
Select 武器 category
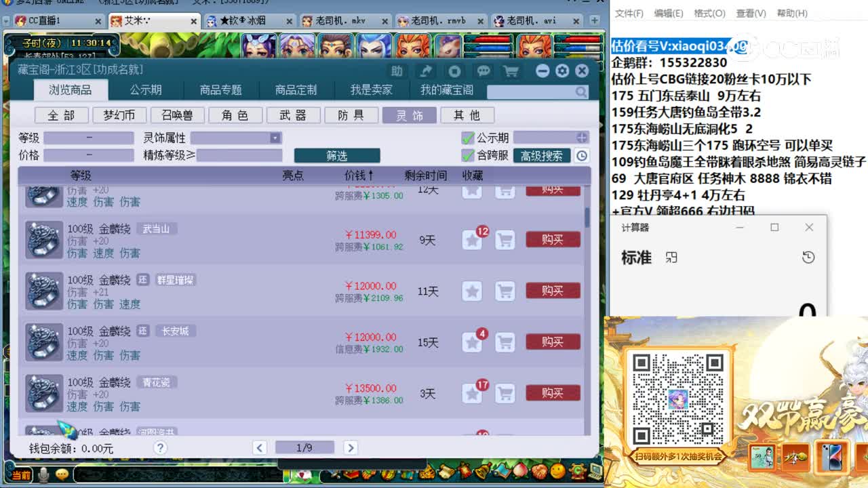(x=293, y=115)
